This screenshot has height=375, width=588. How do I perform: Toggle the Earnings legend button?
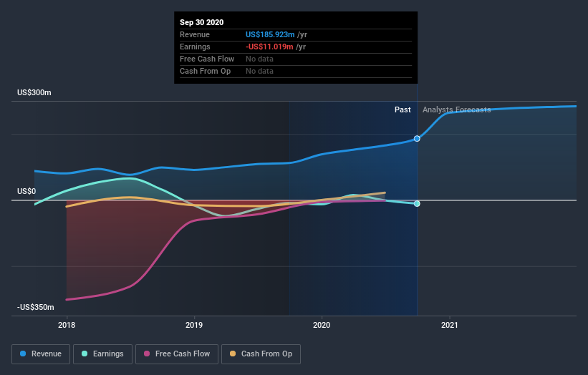(x=102, y=354)
